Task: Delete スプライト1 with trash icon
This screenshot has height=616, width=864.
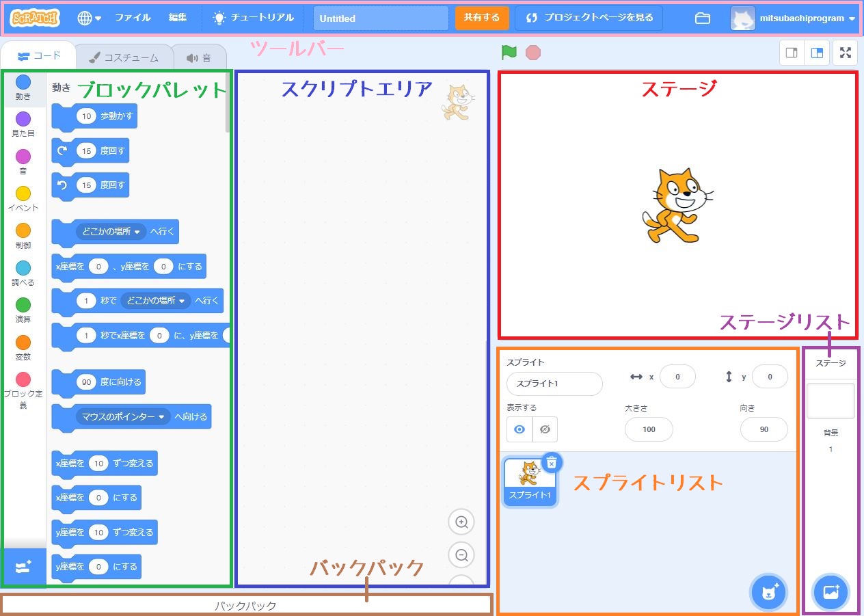Action: (552, 463)
